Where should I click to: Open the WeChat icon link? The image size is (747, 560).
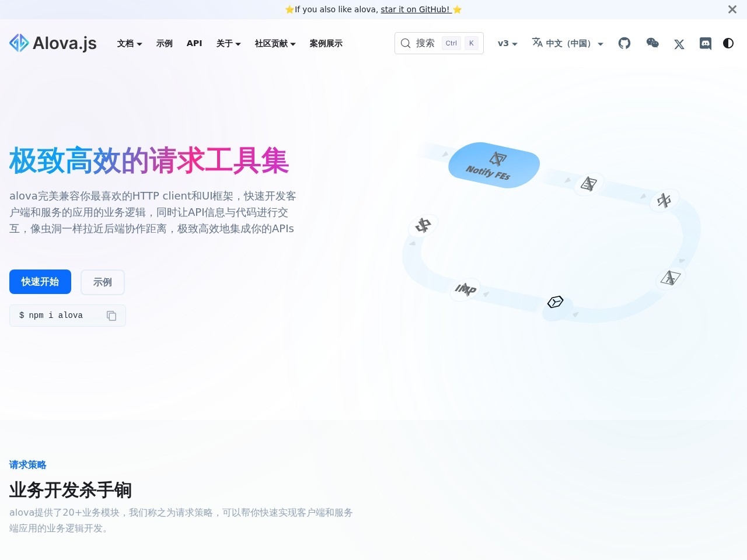[652, 43]
